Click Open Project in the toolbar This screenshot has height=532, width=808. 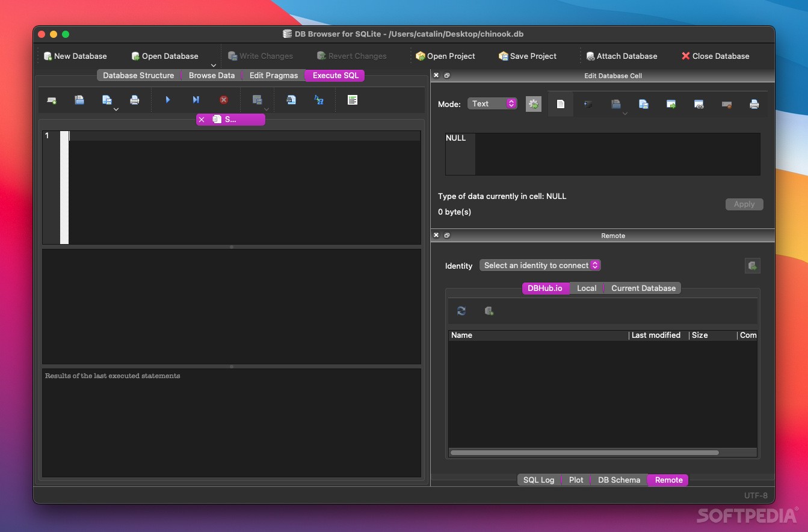tap(445, 56)
